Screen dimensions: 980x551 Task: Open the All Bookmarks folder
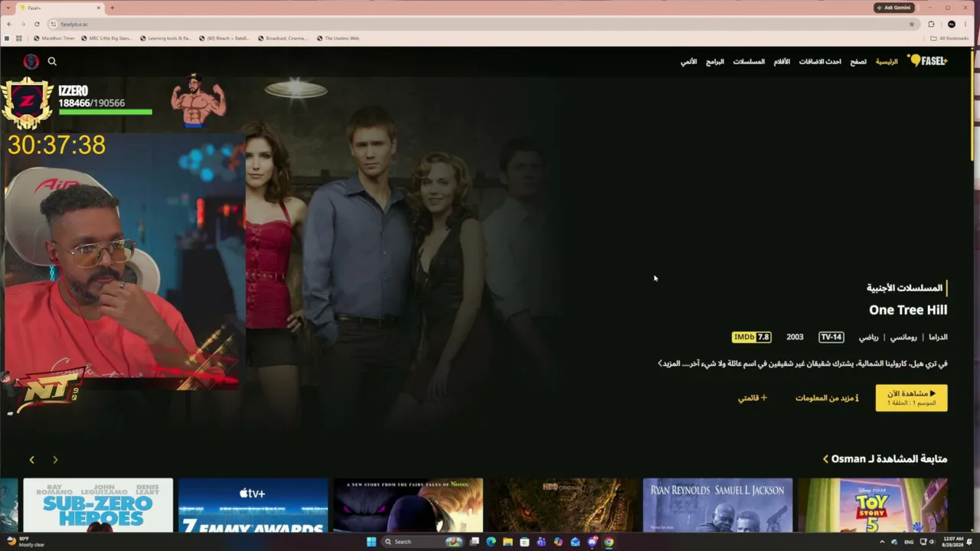949,38
